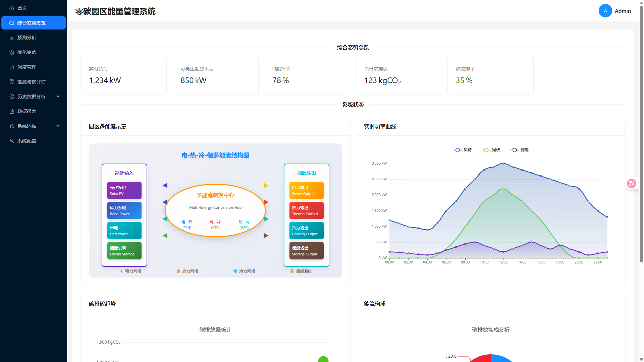This screenshot has width=644, height=362.
Task: Click the 电力网络 lightning icon in diagram legend
Action: coord(121,271)
